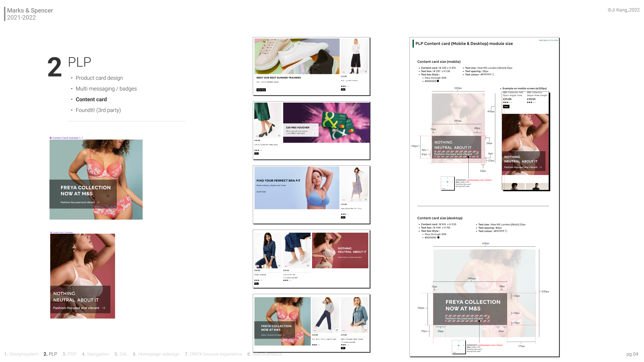Click Content card bullet in PLP list
Screen dimensions: 644x362
pos(91,99)
